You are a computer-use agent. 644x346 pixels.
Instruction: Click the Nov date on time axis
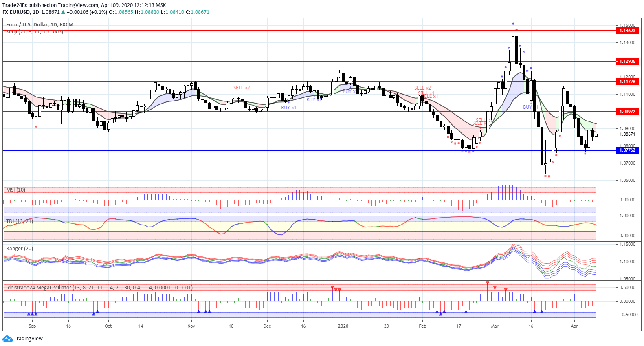tap(191, 326)
